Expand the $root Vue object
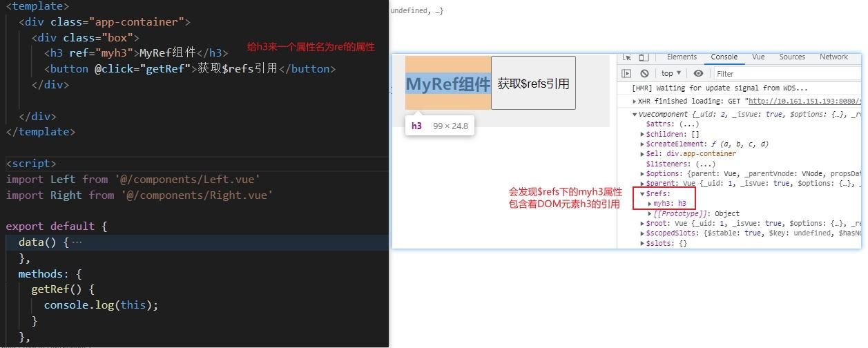868x348 pixels. coord(642,224)
